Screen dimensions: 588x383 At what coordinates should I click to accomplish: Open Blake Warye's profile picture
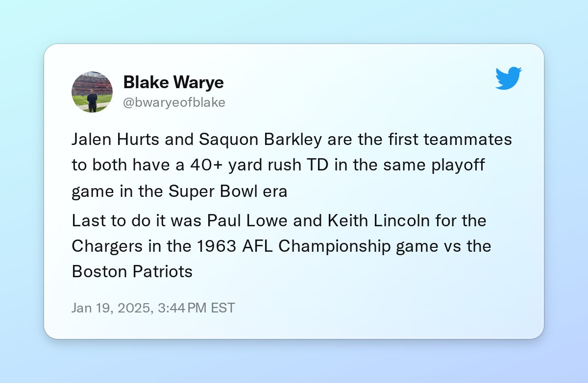click(92, 92)
